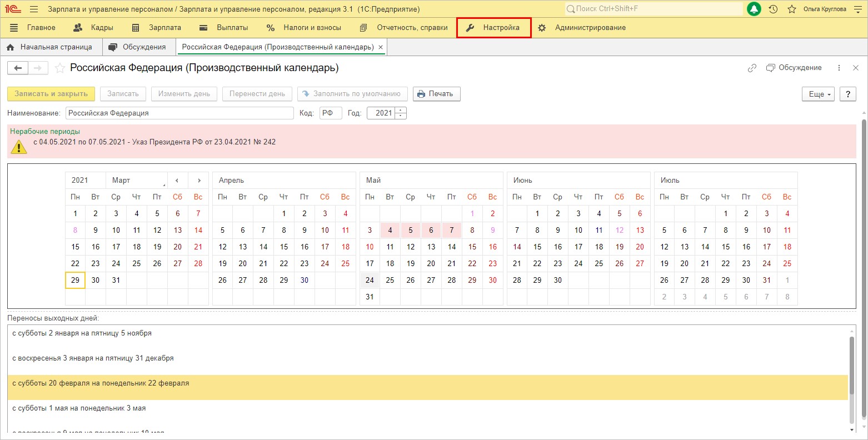Open Администрирование section

581,27
